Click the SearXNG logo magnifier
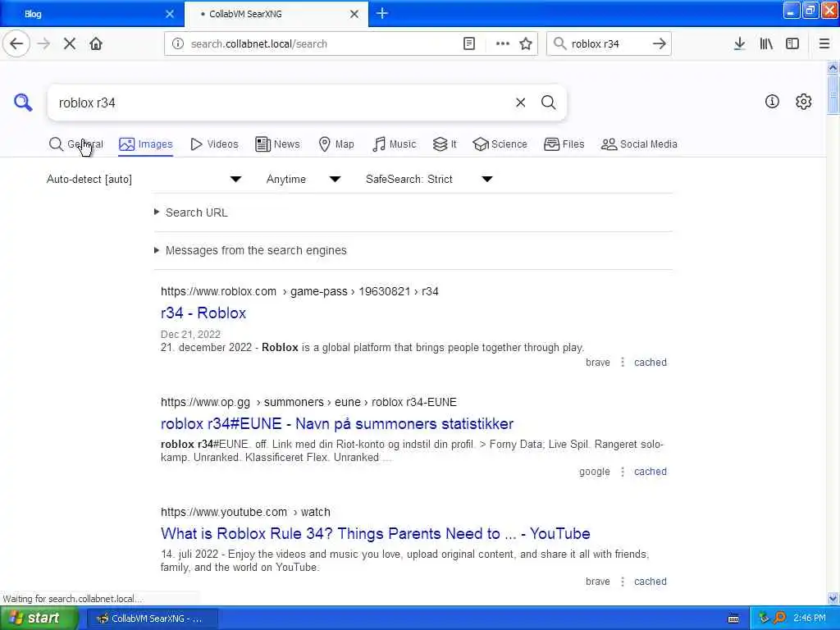Viewport: 840px width, 630px height. [x=23, y=102]
